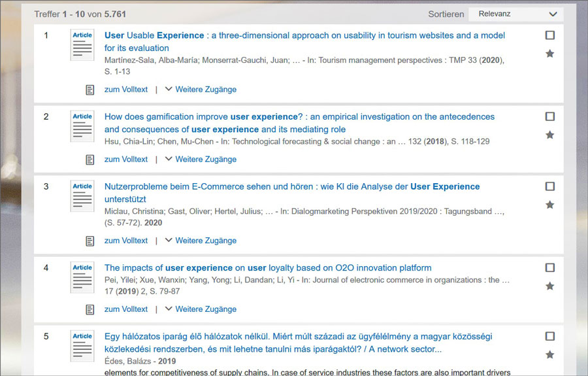
Task: Click the Article icon of result 2
Action: (x=82, y=126)
